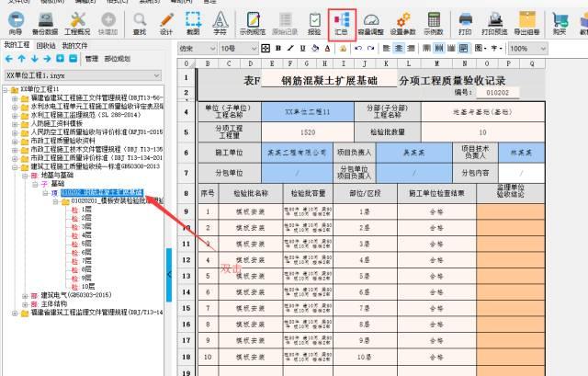
Task: Click 导出组卷 export box icon
Action: tap(526, 23)
